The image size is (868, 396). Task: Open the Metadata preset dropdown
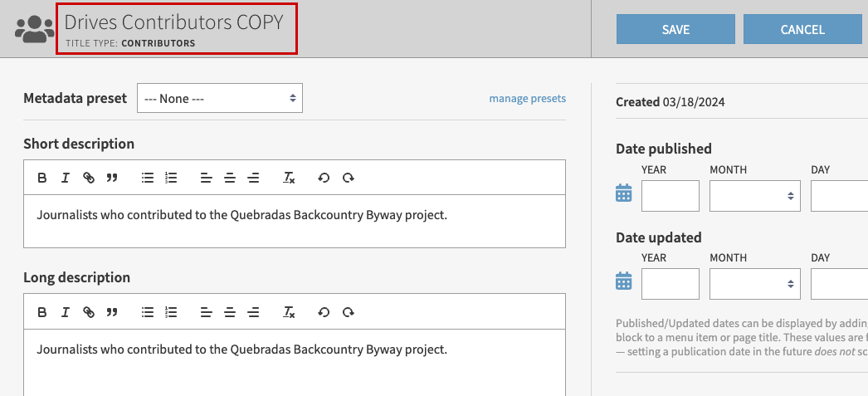(x=220, y=98)
